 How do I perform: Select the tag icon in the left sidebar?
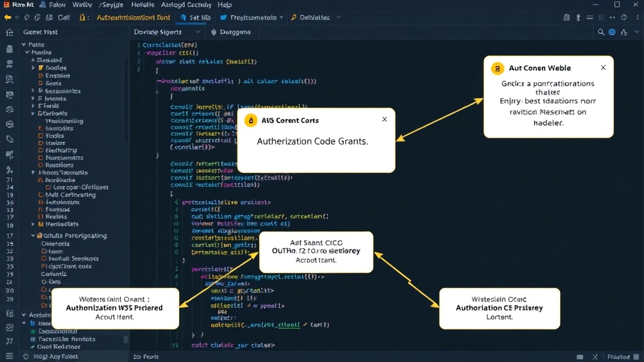click(x=10, y=139)
